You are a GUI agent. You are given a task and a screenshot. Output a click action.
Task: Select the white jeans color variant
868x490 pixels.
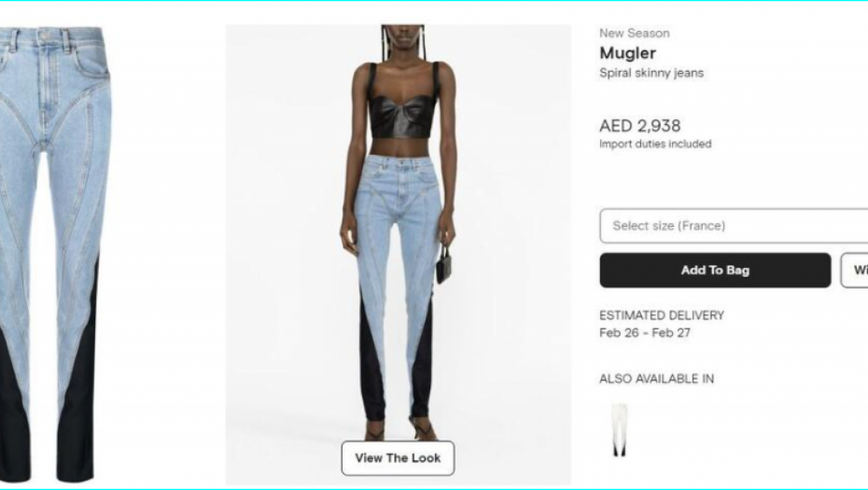[620, 429]
